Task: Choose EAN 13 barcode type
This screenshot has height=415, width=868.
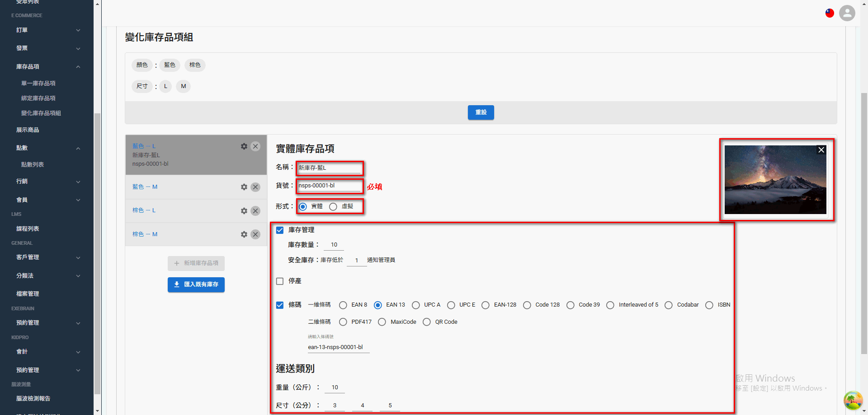Action: (x=378, y=305)
